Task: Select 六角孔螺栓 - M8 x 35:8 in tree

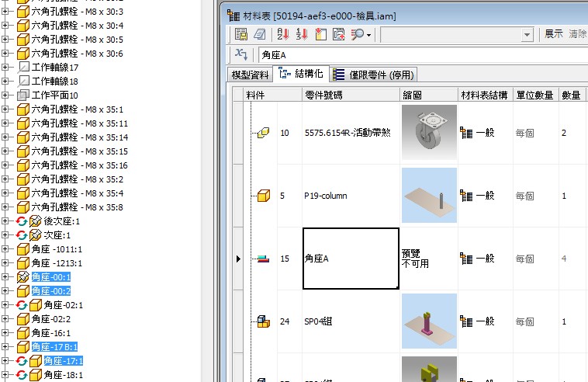Action: [78, 207]
